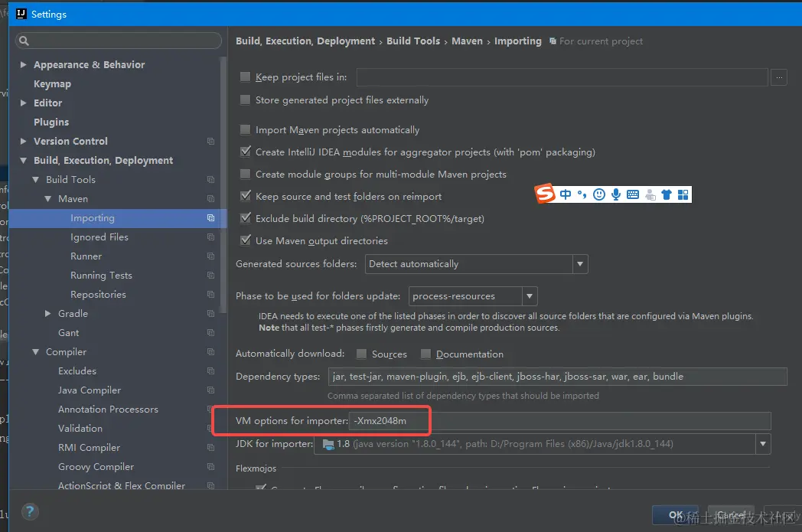Toggle Chinese input mode in the Sogou bar
The image size is (802, 532).
coord(566,194)
